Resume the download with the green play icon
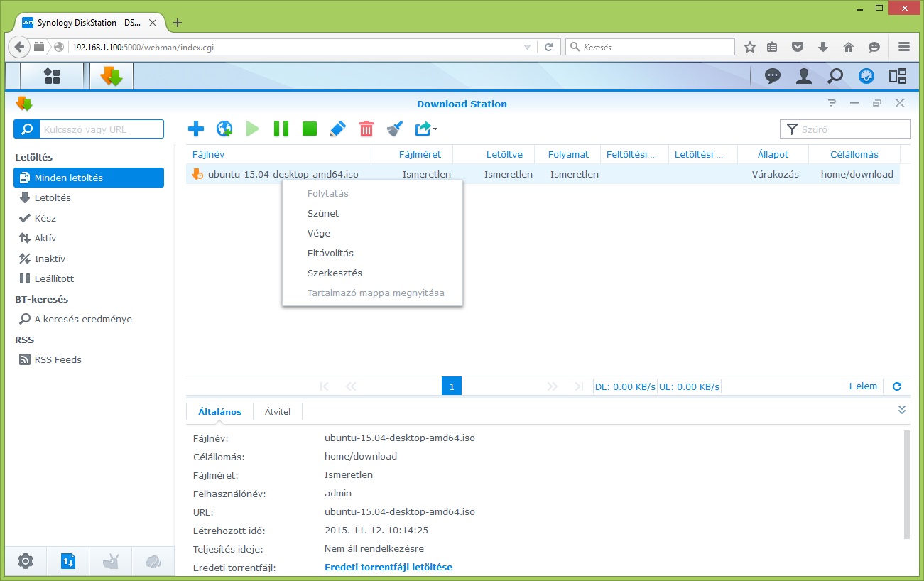This screenshot has height=581, width=924. 253,129
